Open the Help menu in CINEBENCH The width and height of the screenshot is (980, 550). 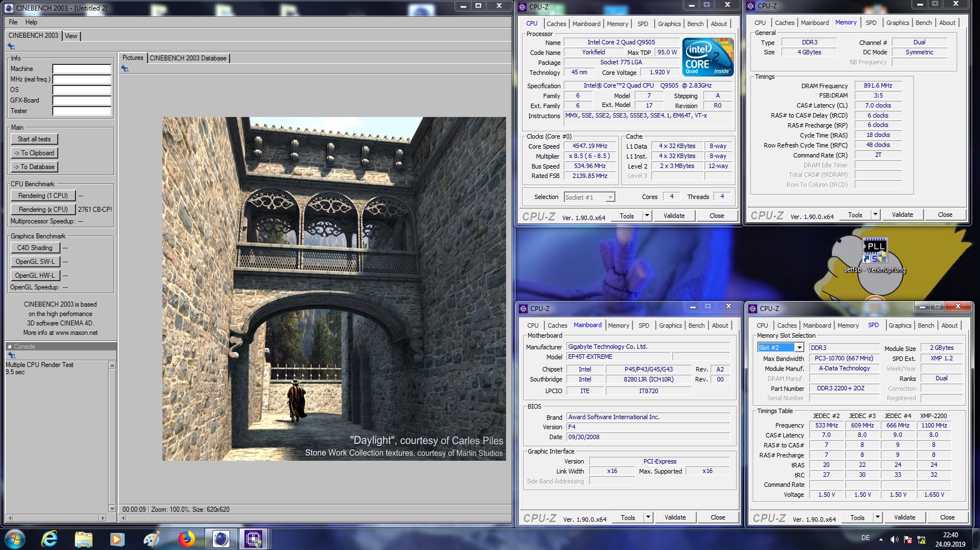[x=32, y=22]
